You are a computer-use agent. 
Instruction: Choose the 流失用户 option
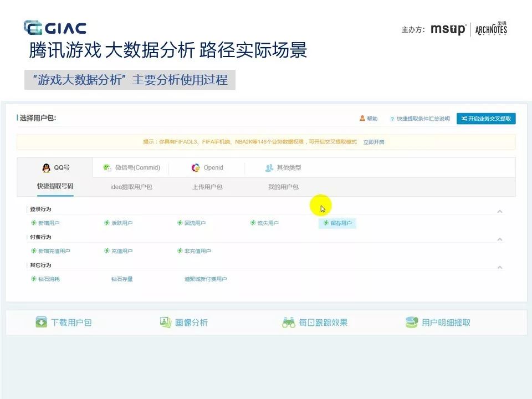[264, 223]
